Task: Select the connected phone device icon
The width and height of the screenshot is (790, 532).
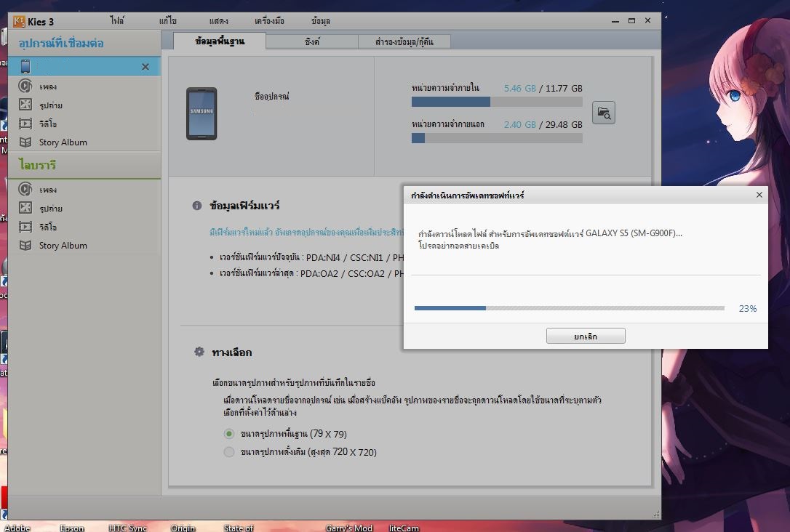Action: pyautogui.click(x=25, y=66)
